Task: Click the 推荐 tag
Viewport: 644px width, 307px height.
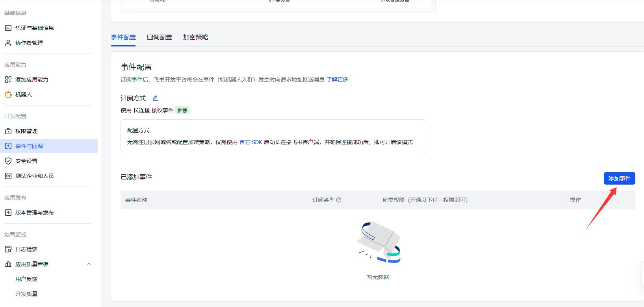Action: (x=182, y=110)
